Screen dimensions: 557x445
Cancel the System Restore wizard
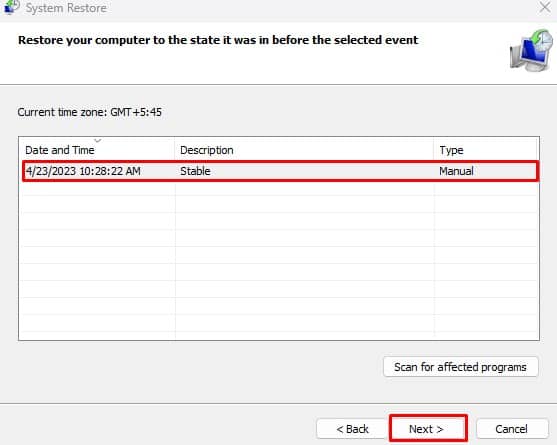point(512,429)
